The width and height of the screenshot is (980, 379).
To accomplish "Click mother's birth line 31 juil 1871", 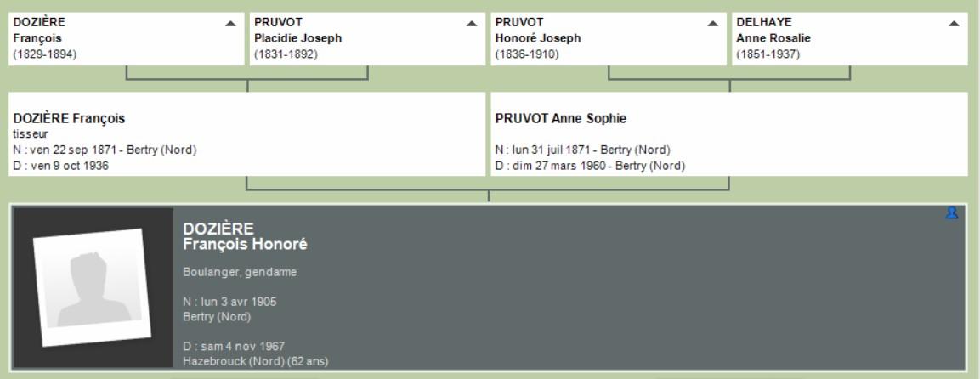I will point(582,150).
